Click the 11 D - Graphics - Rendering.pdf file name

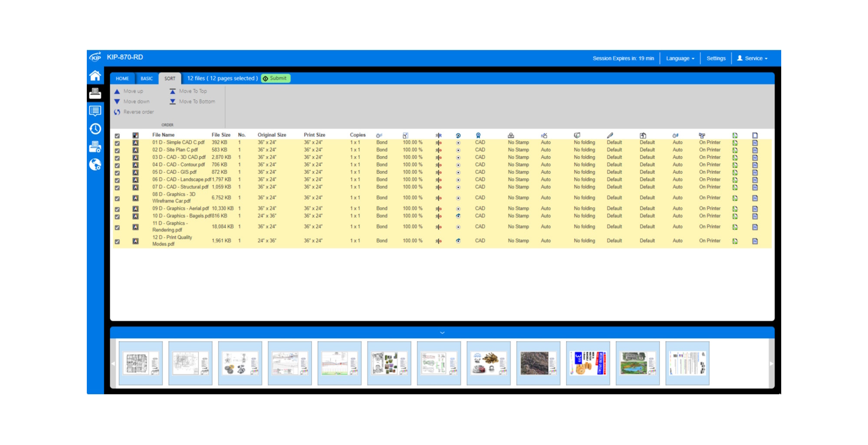click(x=170, y=227)
